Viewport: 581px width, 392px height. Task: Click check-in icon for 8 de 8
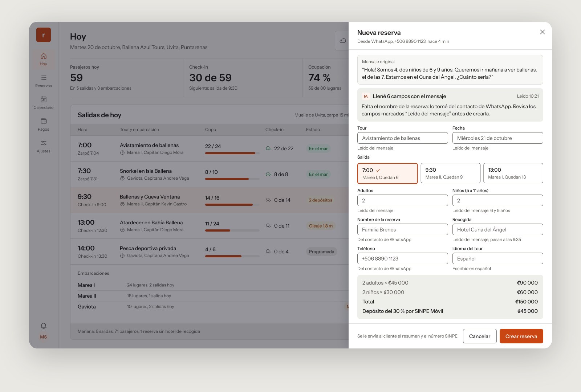pyautogui.click(x=268, y=174)
